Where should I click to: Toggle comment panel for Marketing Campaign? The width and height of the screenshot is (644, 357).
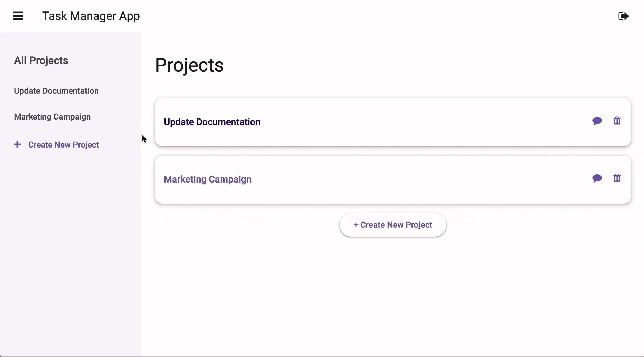click(x=597, y=178)
